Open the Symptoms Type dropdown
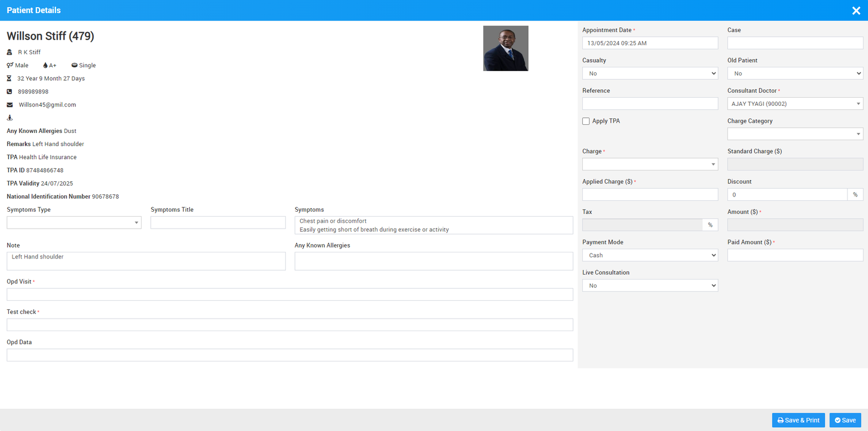The width and height of the screenshot is (868, 431). click(x=74, y=223)
